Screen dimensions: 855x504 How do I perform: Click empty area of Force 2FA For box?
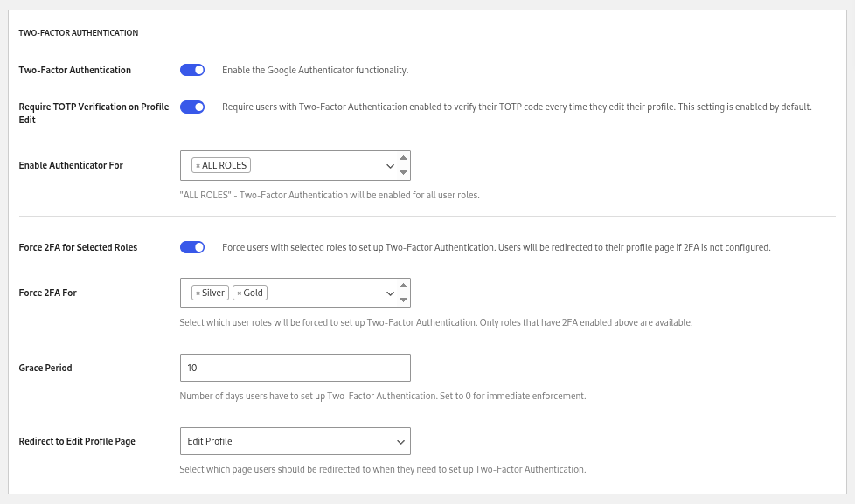[x=323, y=293]
